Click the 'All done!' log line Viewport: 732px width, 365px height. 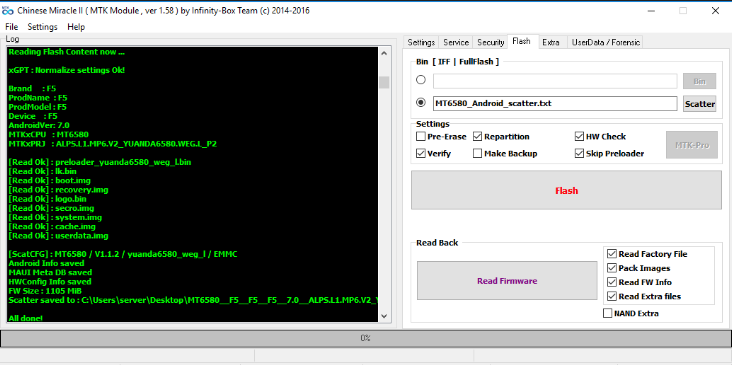click(x=26, y=318)
